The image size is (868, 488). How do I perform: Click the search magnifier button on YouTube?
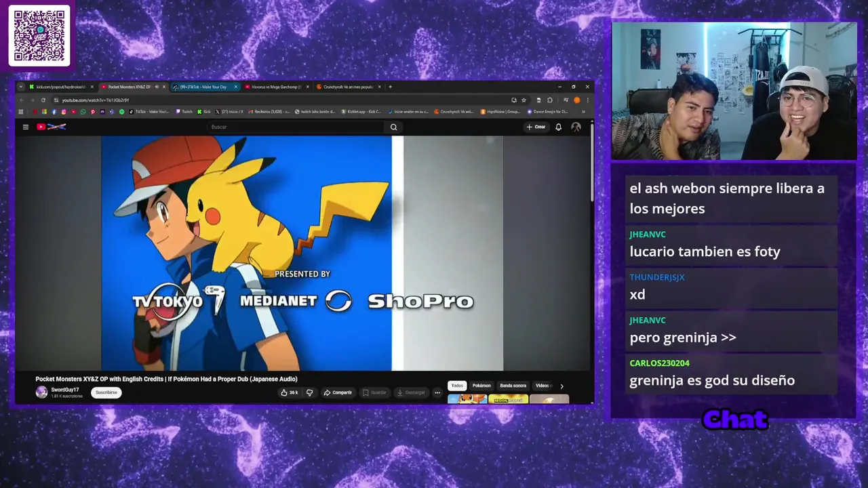pyautogui.click(x=393, y=127)
